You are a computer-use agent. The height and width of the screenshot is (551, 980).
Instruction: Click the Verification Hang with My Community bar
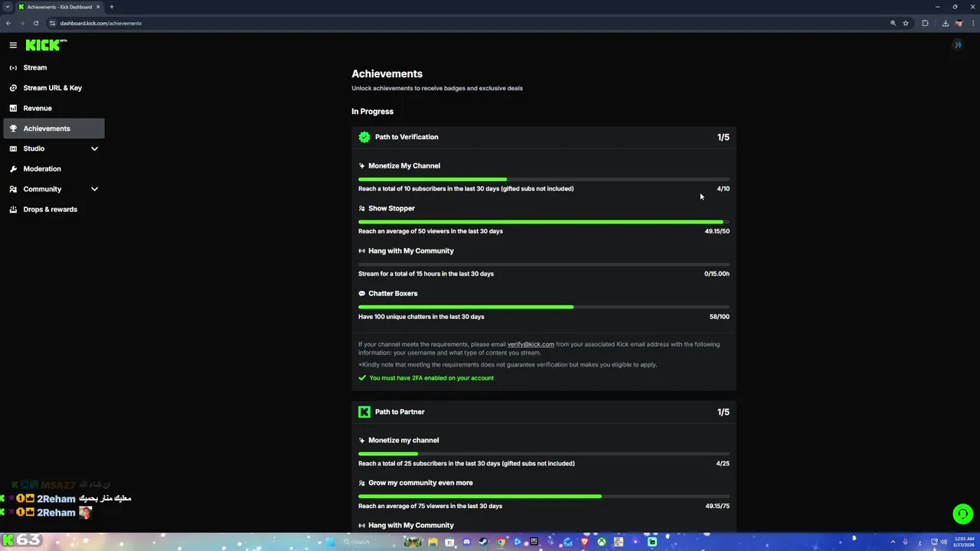point(544,264)
